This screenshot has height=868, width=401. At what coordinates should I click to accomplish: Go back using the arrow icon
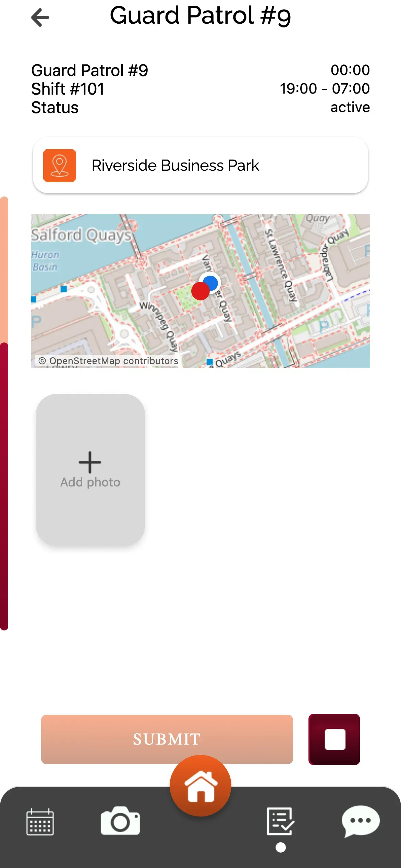[40, 17]
